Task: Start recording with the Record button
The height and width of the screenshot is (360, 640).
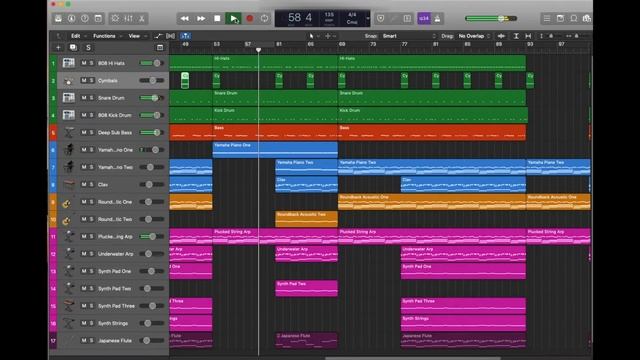Action: click(249, 18)
